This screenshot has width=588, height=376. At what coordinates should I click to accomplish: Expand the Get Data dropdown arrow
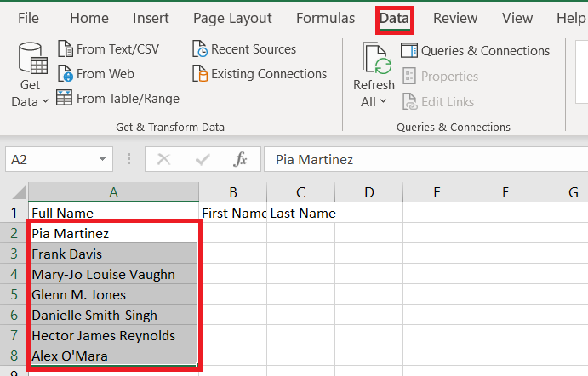coord(45,101)
